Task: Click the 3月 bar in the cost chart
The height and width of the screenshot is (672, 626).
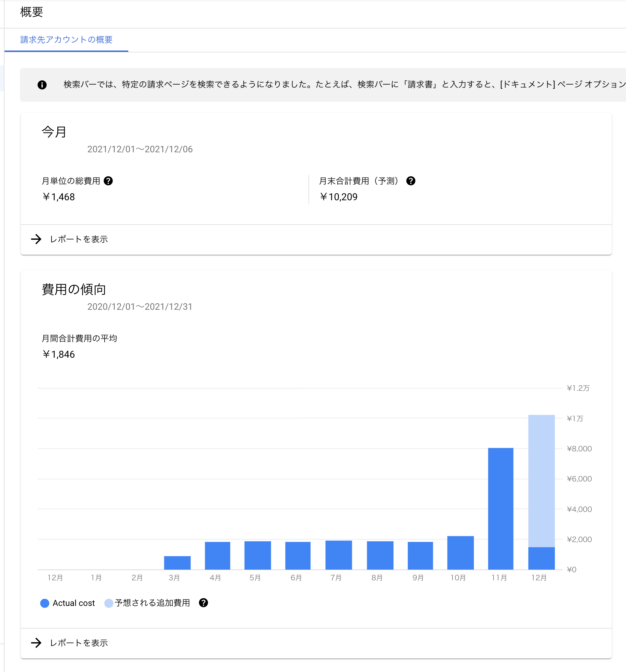Action: pos(177,562)
